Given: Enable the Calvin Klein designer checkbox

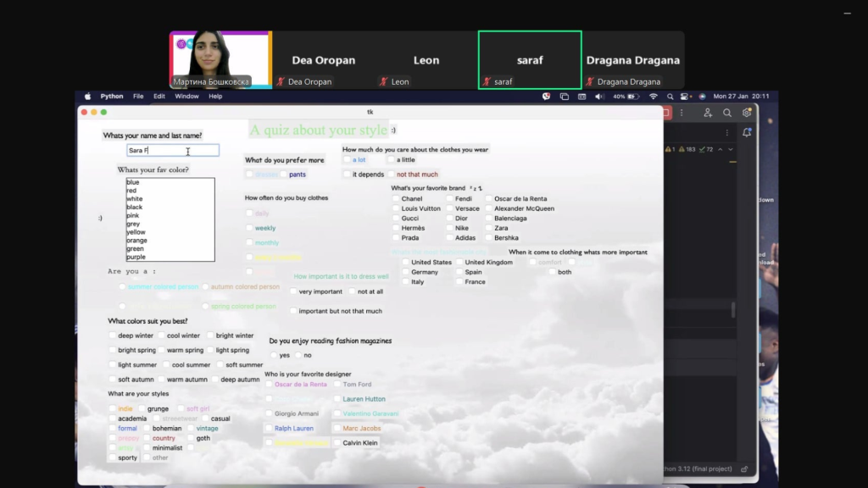Looking at the screenshot, I should point(337,443).
